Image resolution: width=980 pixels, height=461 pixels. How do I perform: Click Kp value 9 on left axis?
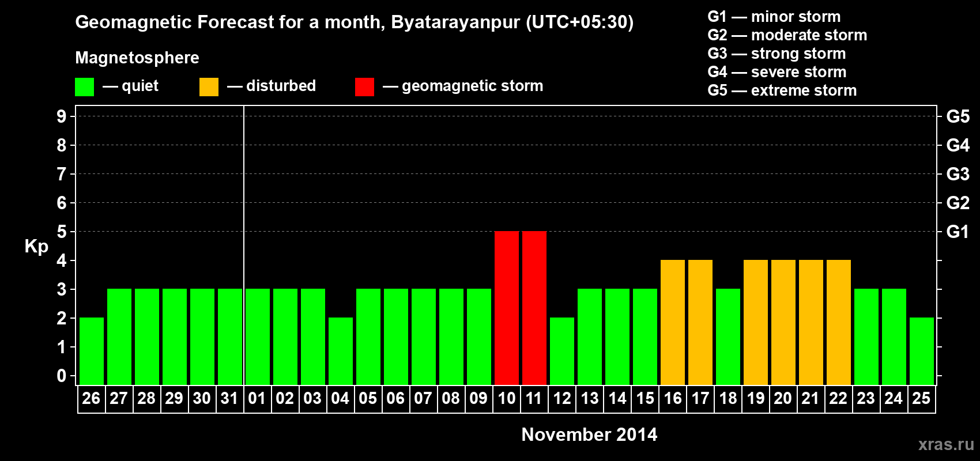pyautogui.click(x=62, y=116)
